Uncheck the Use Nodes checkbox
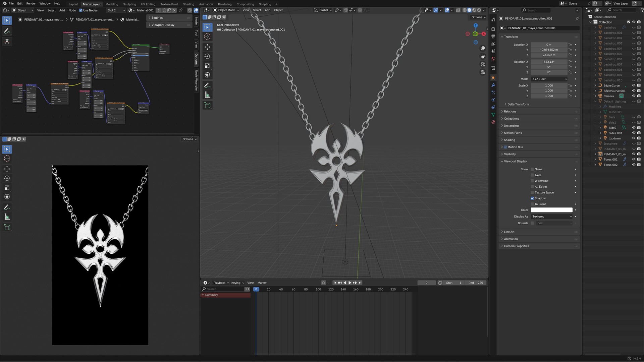The height and width of the screenshot is (362, 644). [x=80, y=10]
